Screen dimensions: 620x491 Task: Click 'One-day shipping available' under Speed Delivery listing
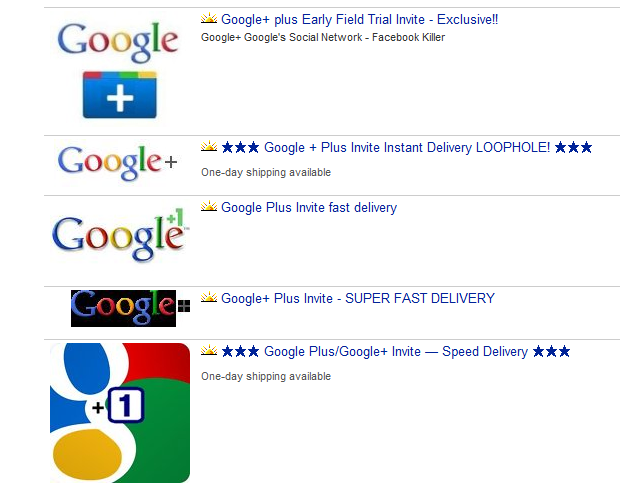pyautogui.click(x=266, y=376)
